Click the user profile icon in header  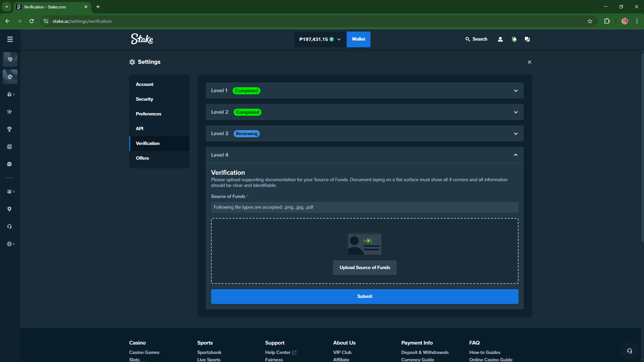(500, 39)
